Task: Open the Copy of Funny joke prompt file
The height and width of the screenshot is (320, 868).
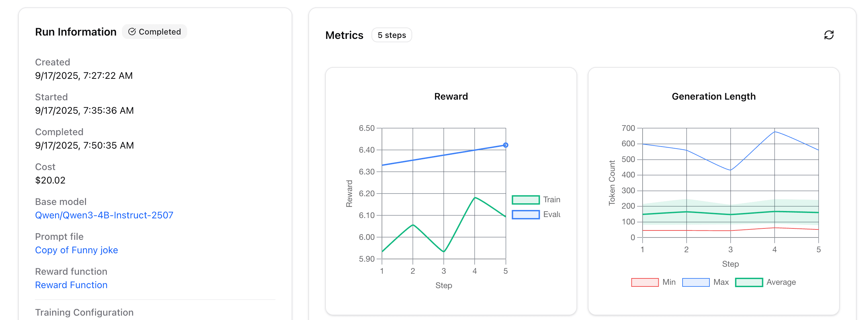Action: [77, 250]
